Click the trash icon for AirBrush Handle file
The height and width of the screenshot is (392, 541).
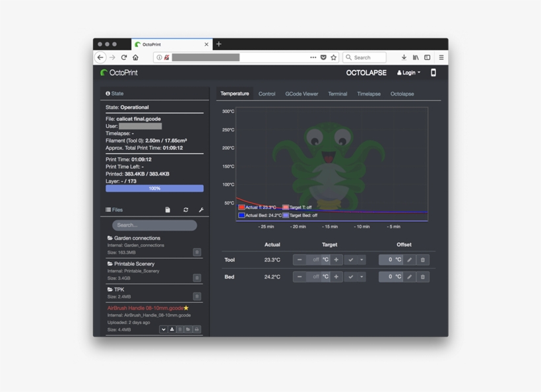coord(179,329)
